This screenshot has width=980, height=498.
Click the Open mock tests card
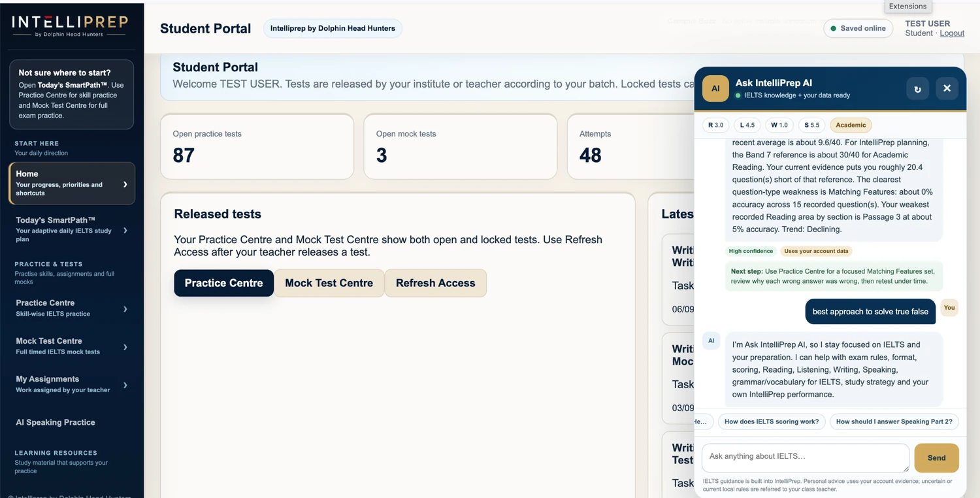click(460, 146)
